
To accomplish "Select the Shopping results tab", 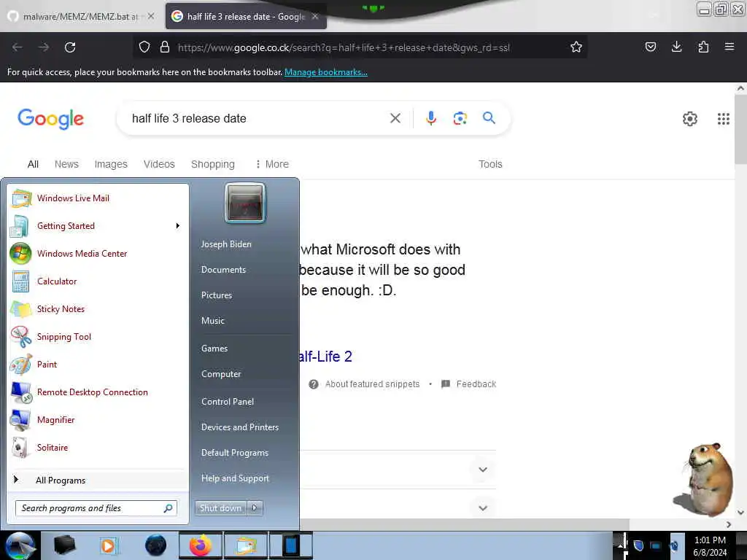I will pyautogui.click(x=212, y=164).
